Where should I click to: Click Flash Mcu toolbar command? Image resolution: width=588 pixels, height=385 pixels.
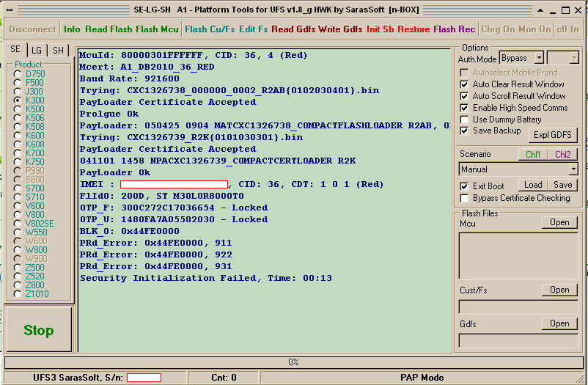157,29
